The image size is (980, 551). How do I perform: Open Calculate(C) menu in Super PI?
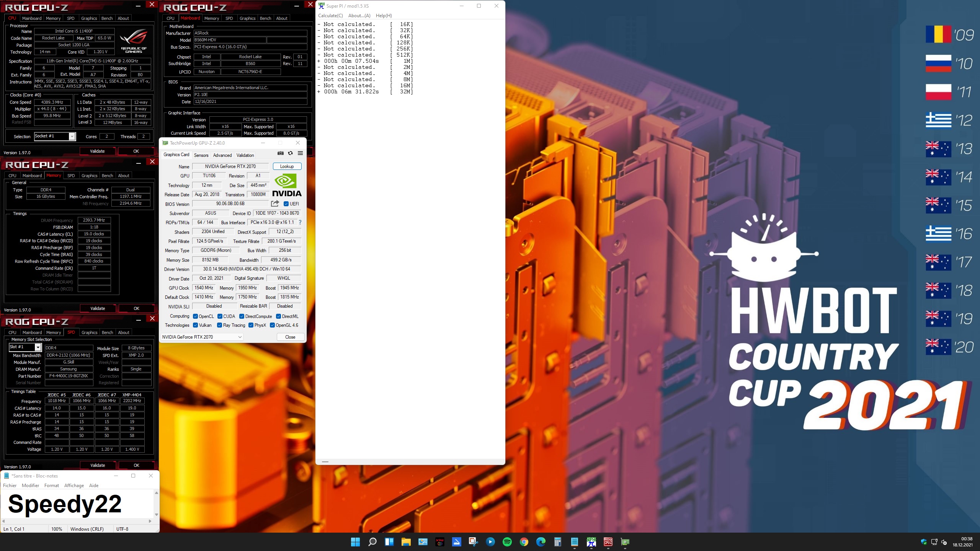(330, 16)
